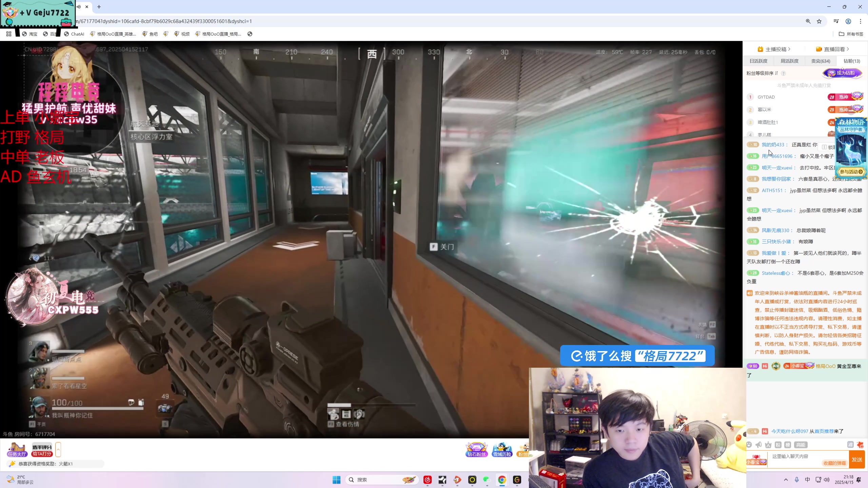This screenshot has height=488, width=868.
Task: Open the media control icon in Chrome toolbar
Action: (x=836, y=21)
